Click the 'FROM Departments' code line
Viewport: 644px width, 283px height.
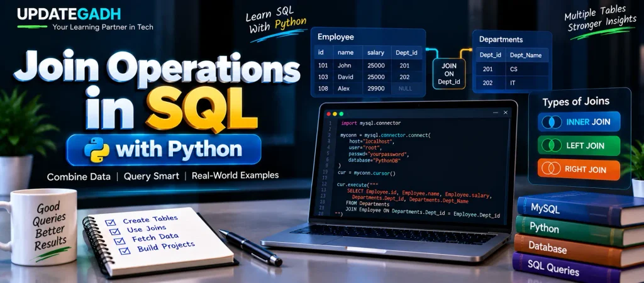coord(367,203)
